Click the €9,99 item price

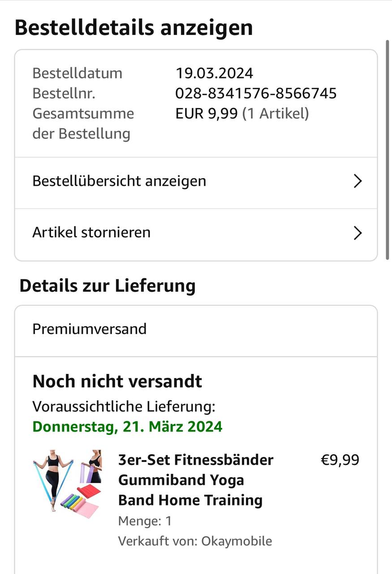340,460
